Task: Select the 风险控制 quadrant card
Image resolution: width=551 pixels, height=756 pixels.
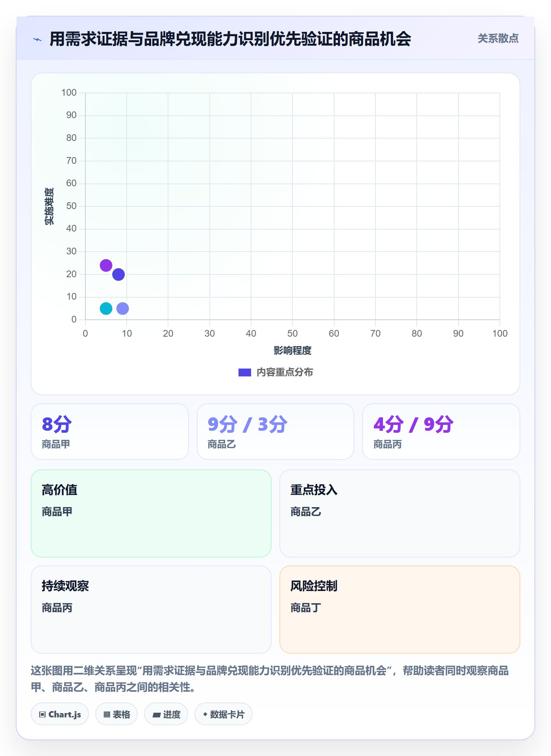Action: click(400, 609)
